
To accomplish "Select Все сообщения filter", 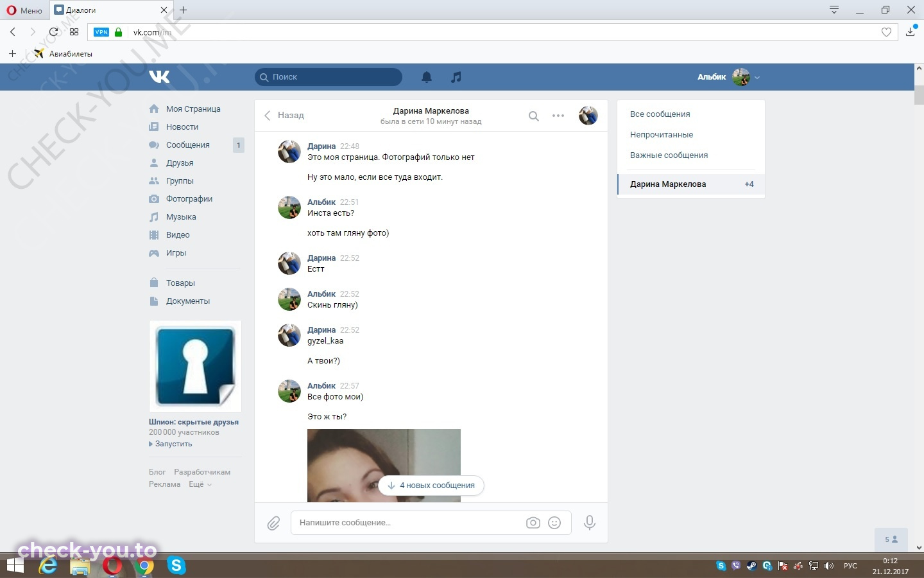I will (x=660, y=114).
